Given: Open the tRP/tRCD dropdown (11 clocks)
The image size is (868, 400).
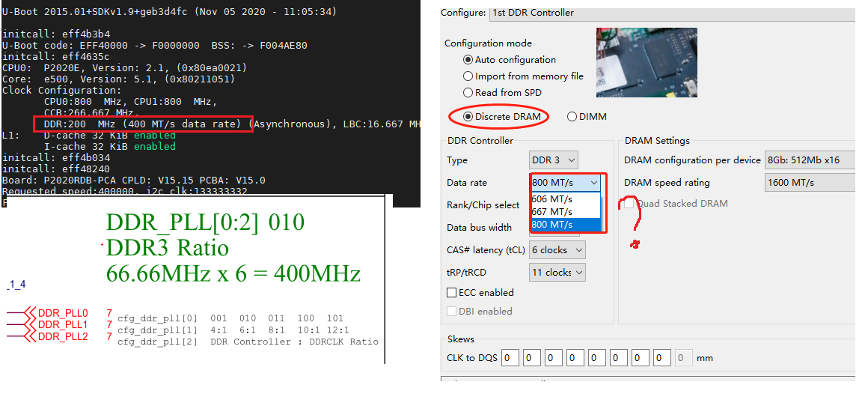Looking at the screenshot, I should (x=557, y=273).
